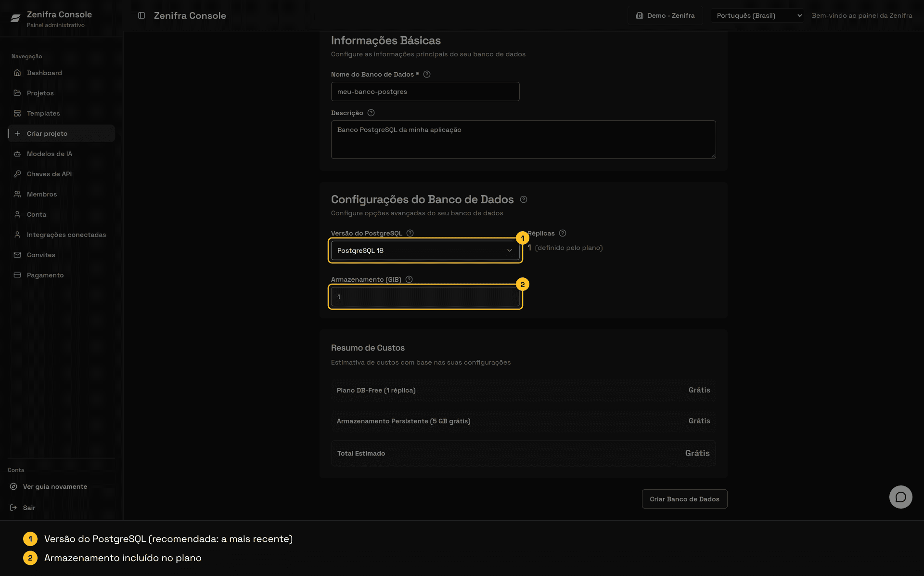Click the Integrações conectadas icon
Screen dimensions: 924x576
[x=17, y=235]
